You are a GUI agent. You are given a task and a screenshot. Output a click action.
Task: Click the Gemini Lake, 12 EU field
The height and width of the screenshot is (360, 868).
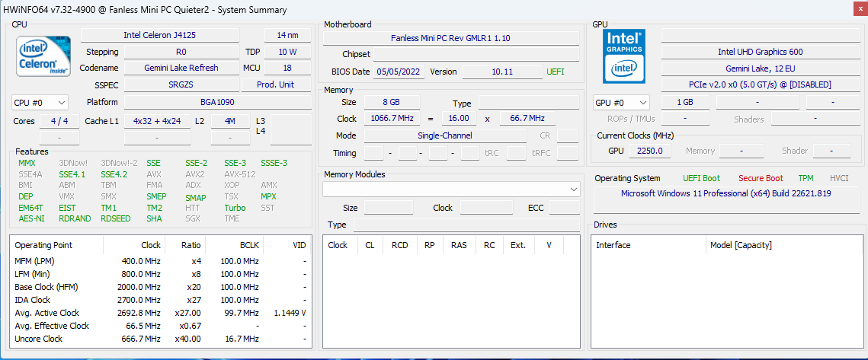(760, 68)
